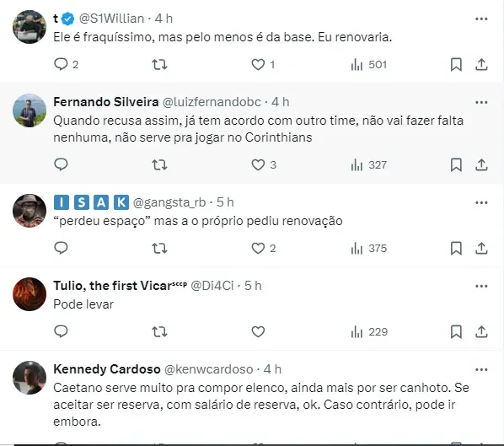View analytics showing 229 views
The width and height of the screenshot is (504, 446).
click(x=369, y=331)
